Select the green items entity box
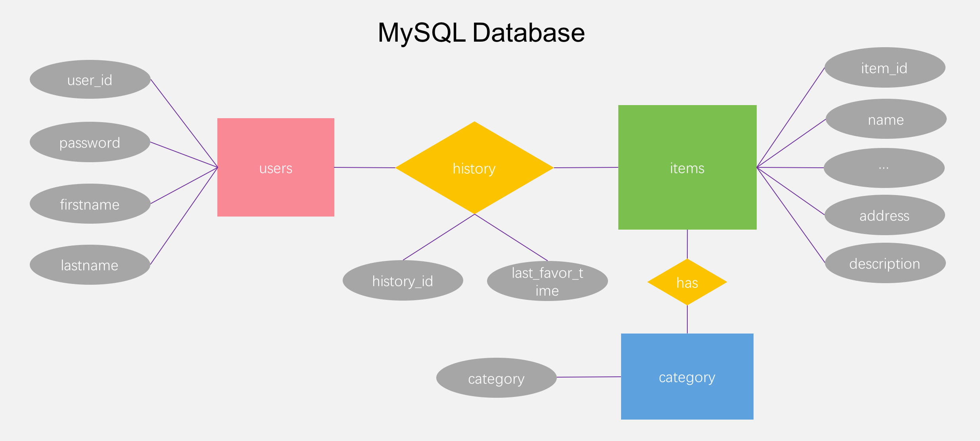Viewport: 980px width, 441px height. (687, 167)
